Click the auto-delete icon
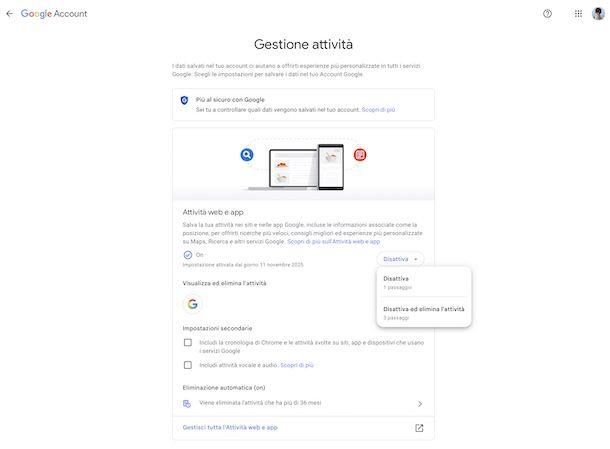This screenshot has width=610, height=449. (x=187, y=403)
